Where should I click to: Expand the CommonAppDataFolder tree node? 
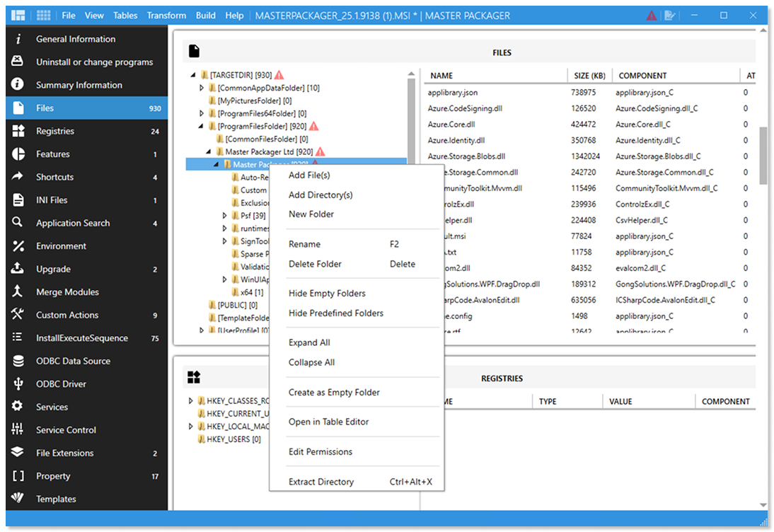tap(202, 88)
